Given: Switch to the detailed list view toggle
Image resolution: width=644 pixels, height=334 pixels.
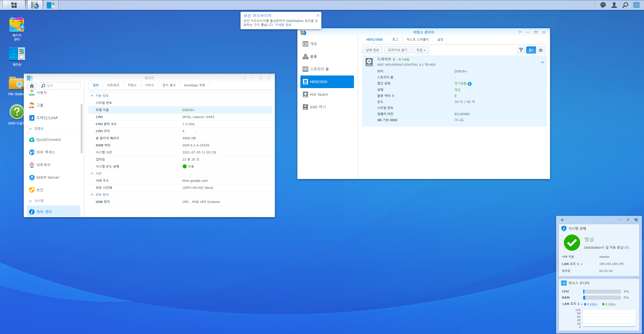Looking at the screenshot, I should (x=531, y=50).
